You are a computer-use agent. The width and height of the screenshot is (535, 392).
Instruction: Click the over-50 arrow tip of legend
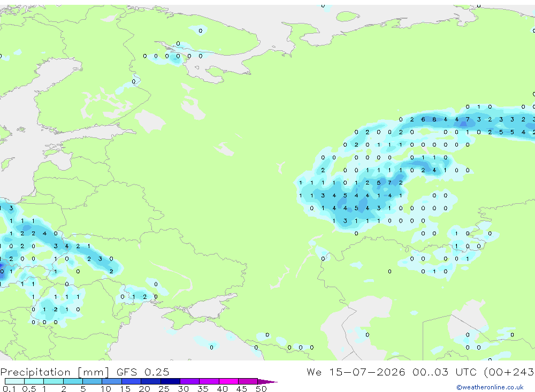click(267, 381)
